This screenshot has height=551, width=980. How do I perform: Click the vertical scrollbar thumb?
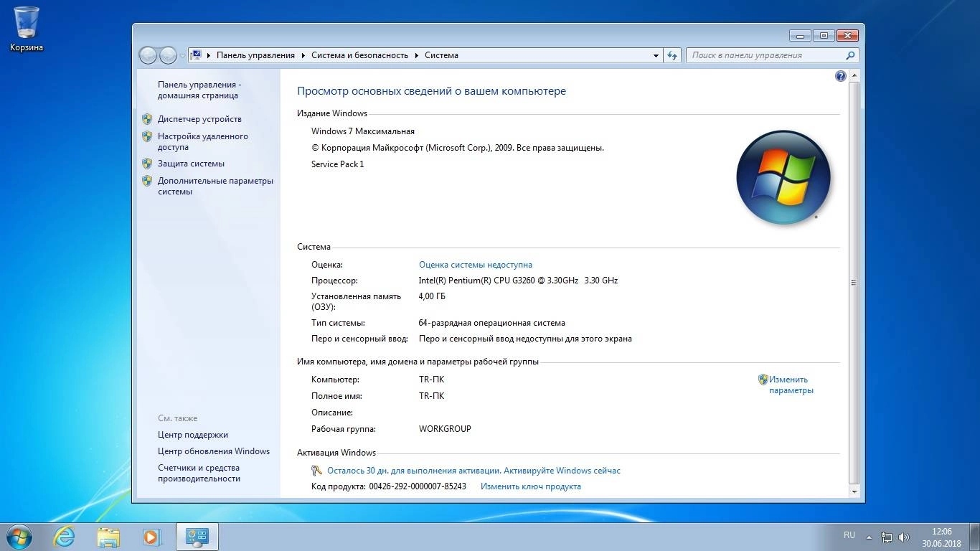click(854, 282)
